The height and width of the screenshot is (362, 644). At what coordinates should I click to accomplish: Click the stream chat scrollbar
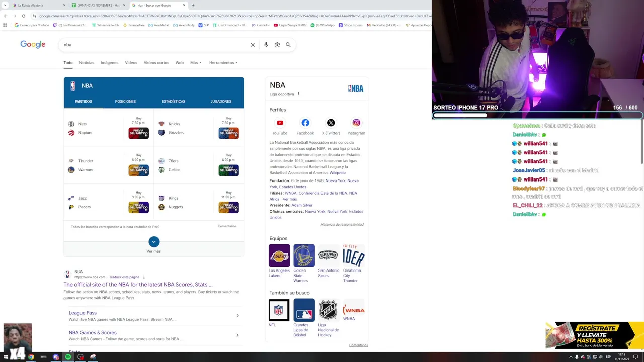pos(642,142)
